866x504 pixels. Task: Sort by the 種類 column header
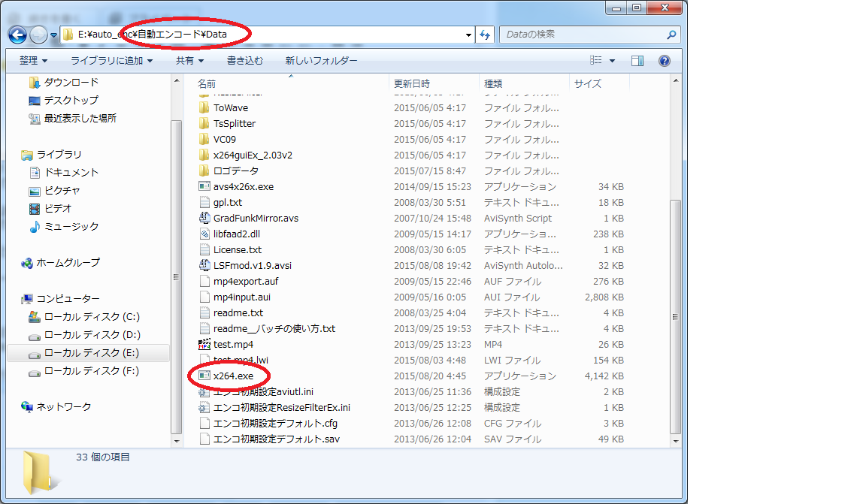pos(493,84)
